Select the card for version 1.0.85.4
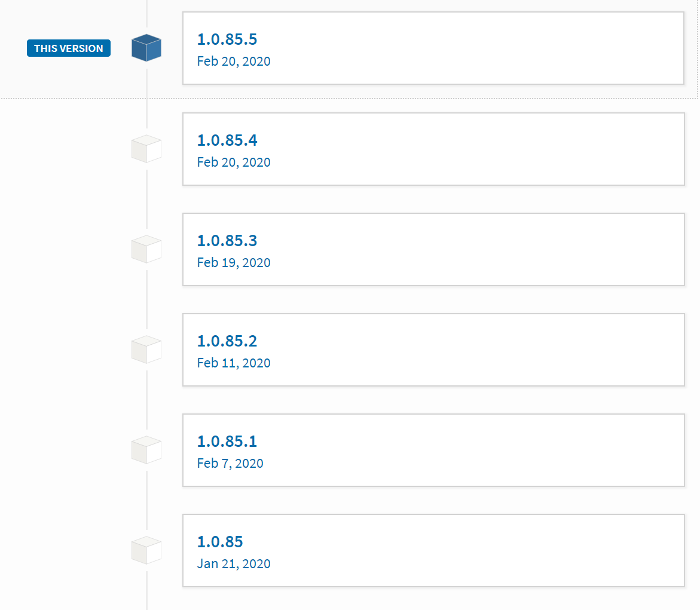 point(433,149)
